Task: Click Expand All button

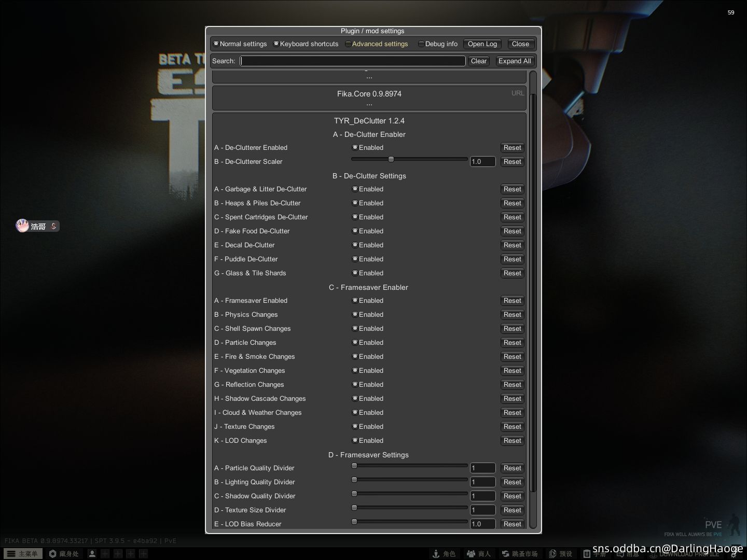Action: [514, 61]
